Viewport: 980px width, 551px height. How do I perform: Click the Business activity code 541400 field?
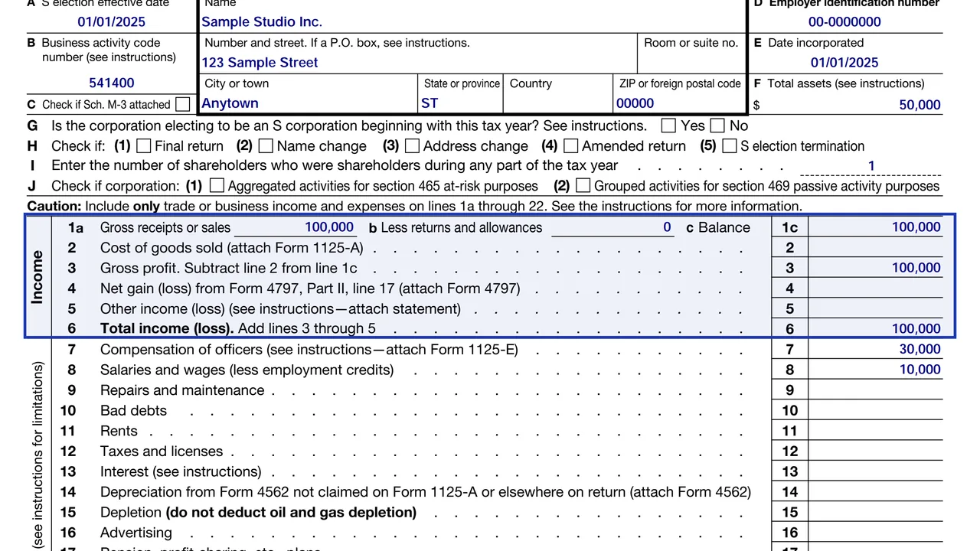coord(111,83)
